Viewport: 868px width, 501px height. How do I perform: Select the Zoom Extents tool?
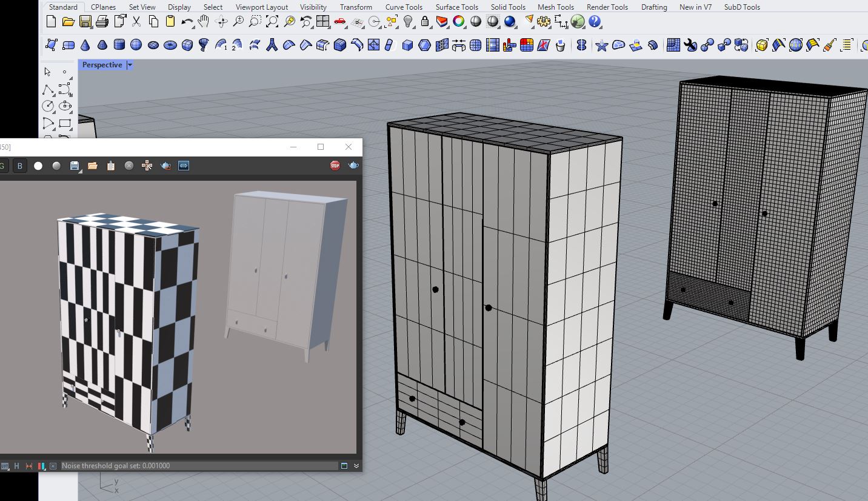click(x=272, y=22)
